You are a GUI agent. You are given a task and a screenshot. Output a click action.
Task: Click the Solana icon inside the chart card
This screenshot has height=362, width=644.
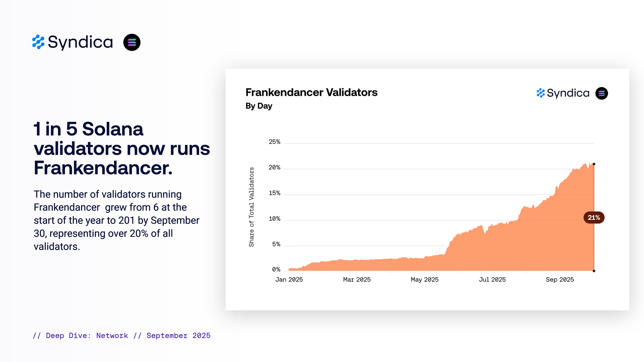601,93
